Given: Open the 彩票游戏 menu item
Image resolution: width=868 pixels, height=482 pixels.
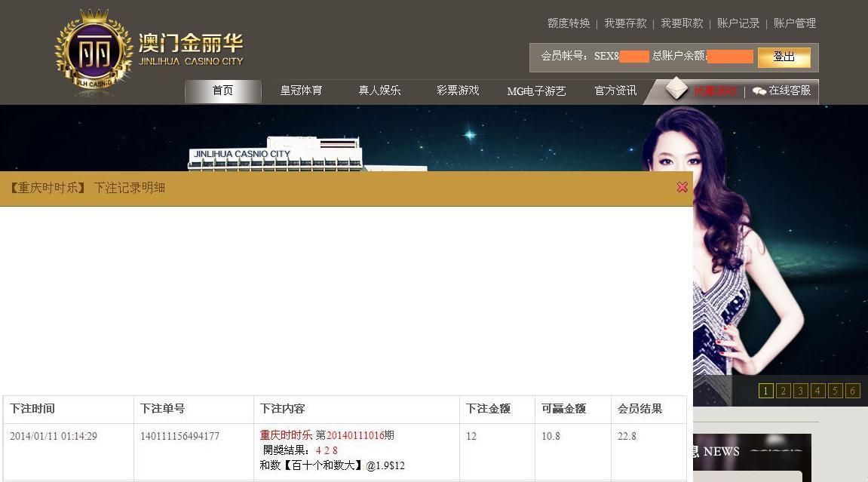Looking at the screenshot, I should [458, 91].
